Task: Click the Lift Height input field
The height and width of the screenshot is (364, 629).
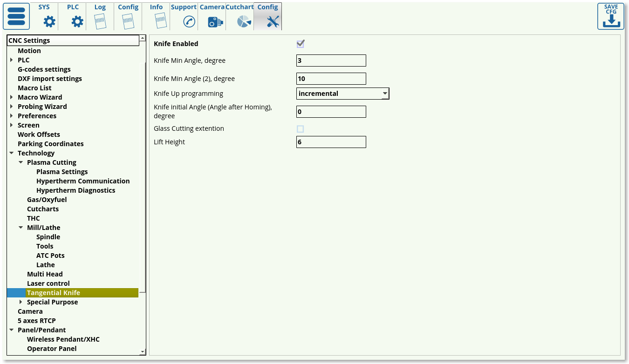Action: [x=331, y=142]
